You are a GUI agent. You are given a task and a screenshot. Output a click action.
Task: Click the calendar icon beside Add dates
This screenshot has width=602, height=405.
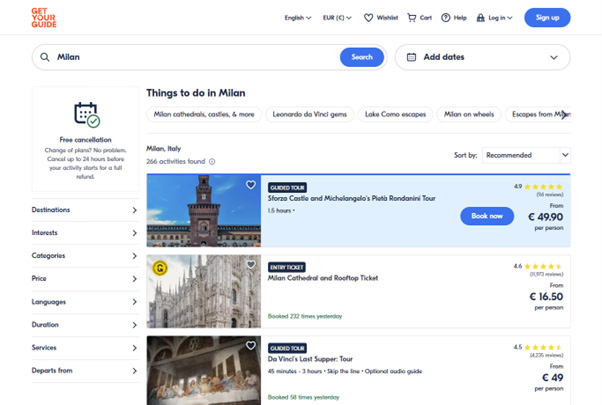411,57
